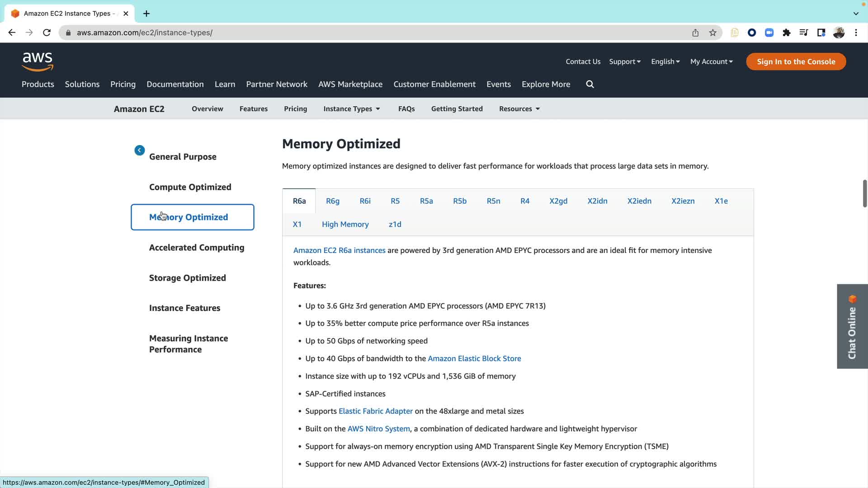Click the page vertical scrollbar thumb
The height and width of the screenshot is (488, 868).
pyautogui.click(x=864, y=193)
